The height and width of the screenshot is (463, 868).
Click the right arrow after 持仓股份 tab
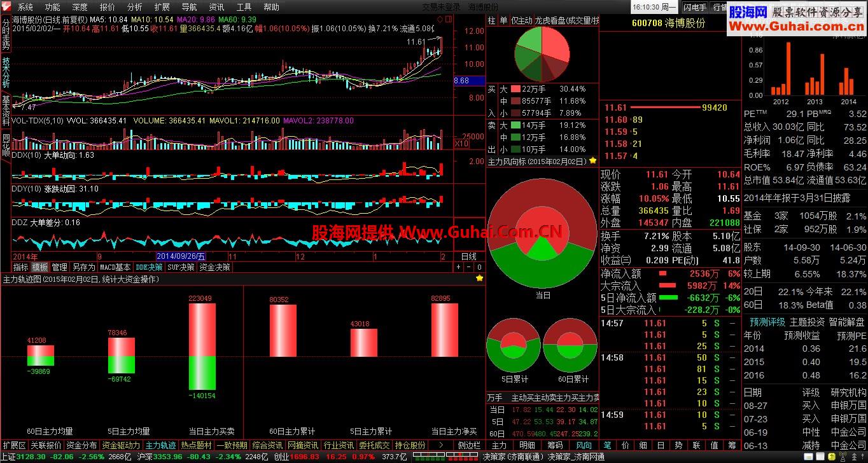(441, 445)
